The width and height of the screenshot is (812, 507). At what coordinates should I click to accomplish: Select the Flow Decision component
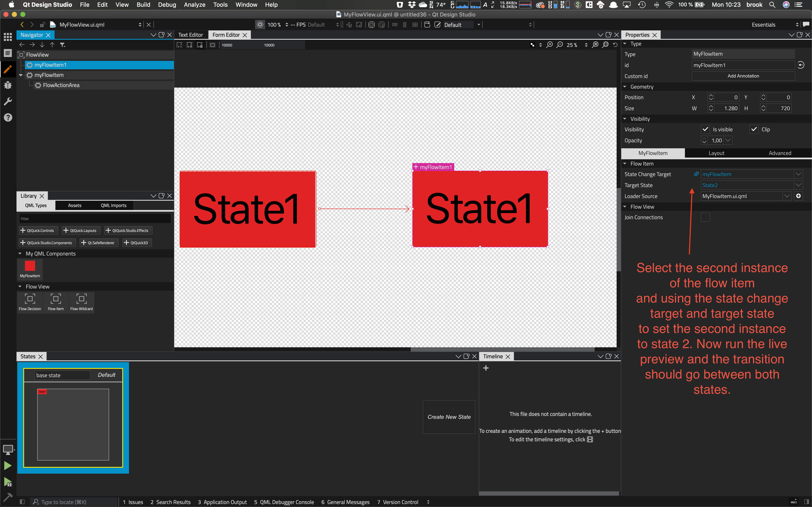(30, 302)
